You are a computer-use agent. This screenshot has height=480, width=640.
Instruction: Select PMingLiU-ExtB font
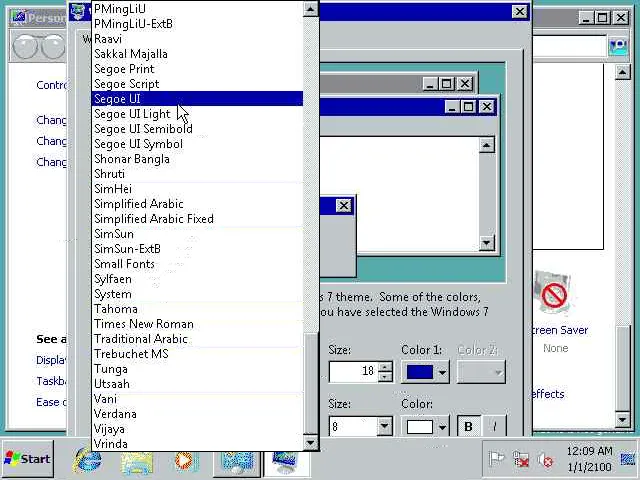pos(198,24)
